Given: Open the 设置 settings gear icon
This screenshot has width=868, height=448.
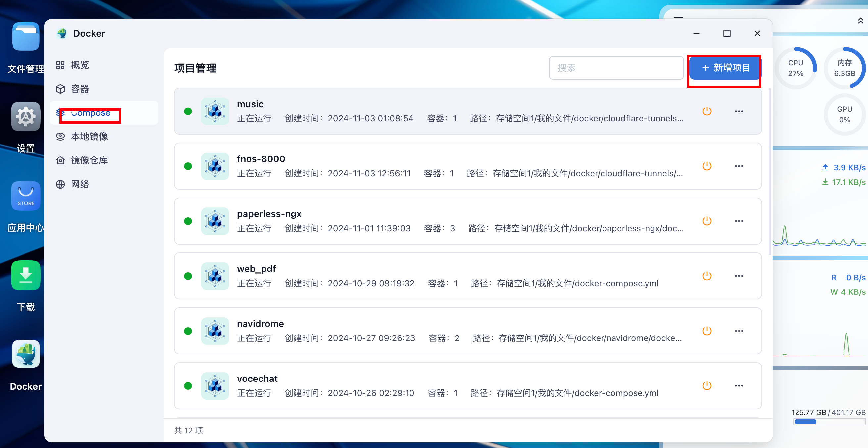Looking at the screenshot, I should 25,116.
